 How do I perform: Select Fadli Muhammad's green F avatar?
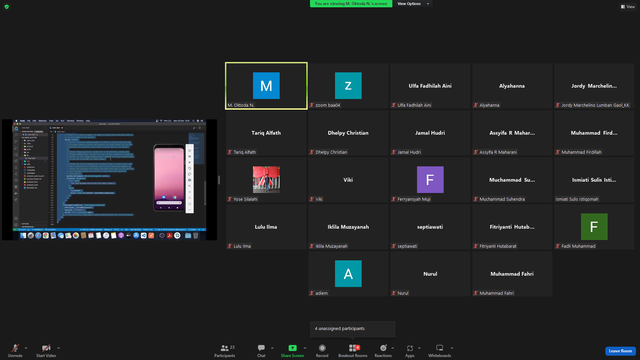pyautogui.click(x=594, y=227)
